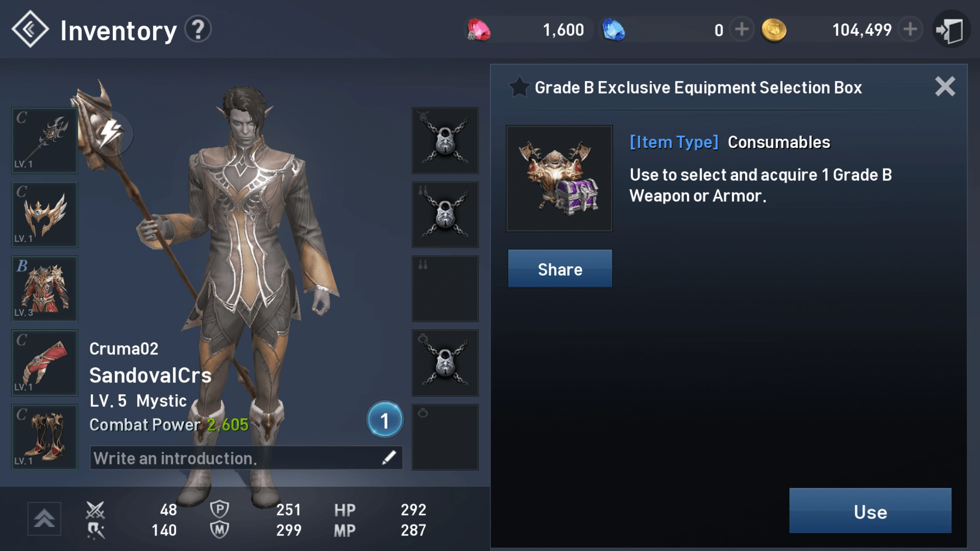
Task: Click the Share button
Action: coord(560,269)
